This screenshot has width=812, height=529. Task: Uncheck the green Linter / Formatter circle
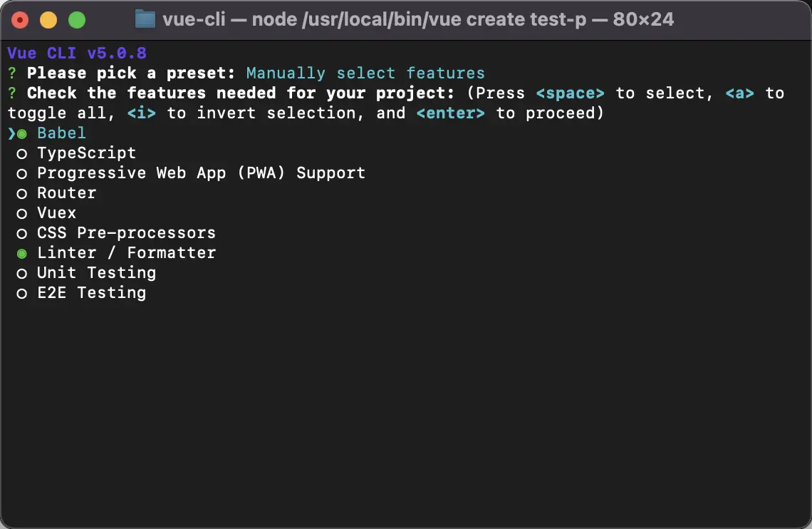[22, 253]
